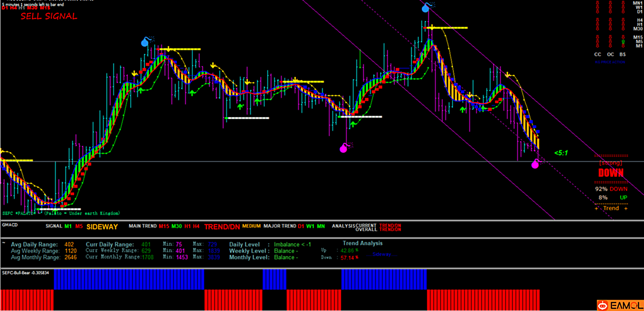
Task: Select the SEFC-Bull-Bear indicator label
Action: (x=26, y=272)
